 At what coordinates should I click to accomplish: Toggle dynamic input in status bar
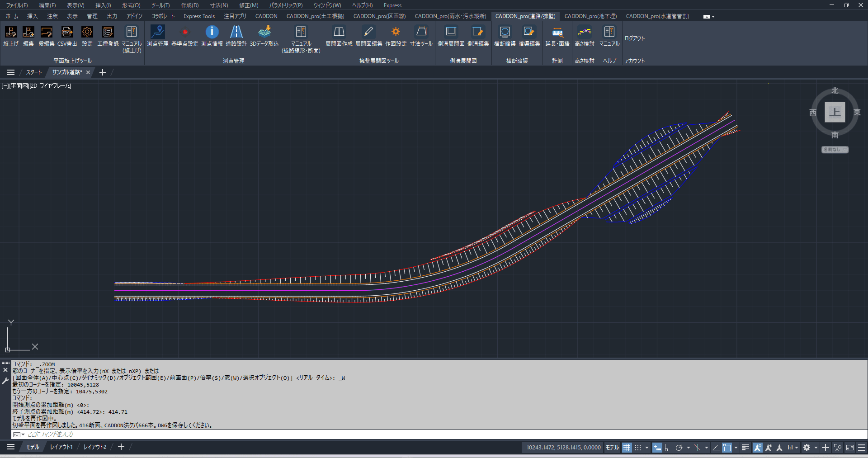coord(657,448)
